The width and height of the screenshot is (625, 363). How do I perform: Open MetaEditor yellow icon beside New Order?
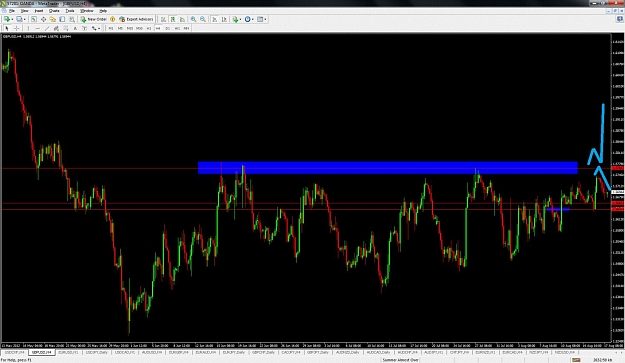click(112, 19)
